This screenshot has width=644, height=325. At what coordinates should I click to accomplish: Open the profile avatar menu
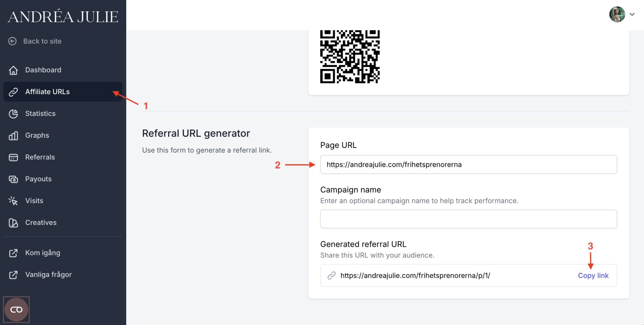pos(617,14)
